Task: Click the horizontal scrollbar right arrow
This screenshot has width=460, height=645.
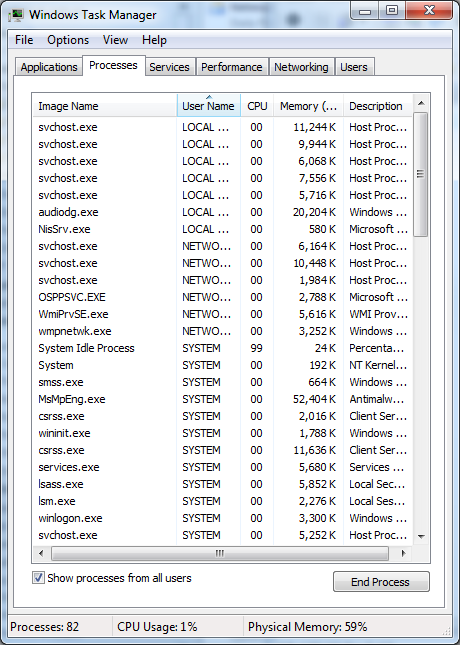Action: [x=404, y=553]
